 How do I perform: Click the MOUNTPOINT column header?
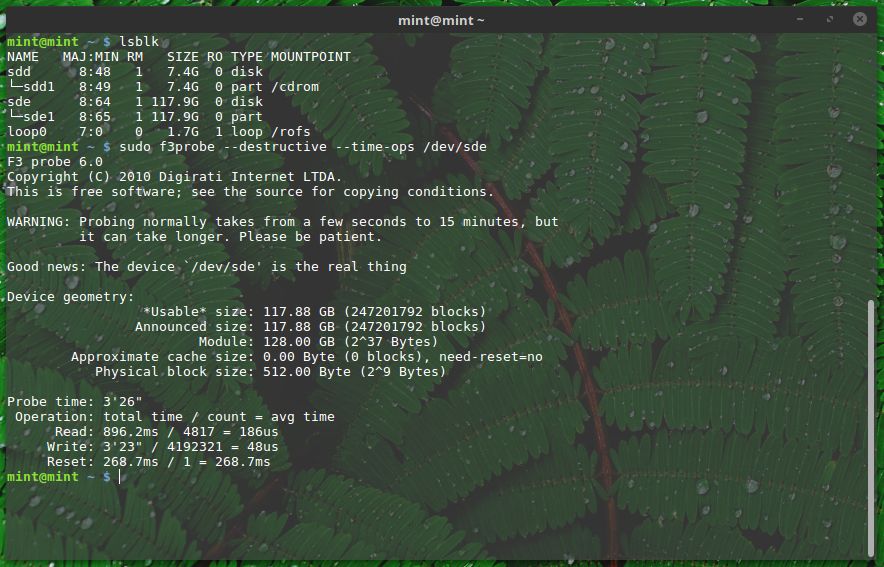(x=311, y=57)
